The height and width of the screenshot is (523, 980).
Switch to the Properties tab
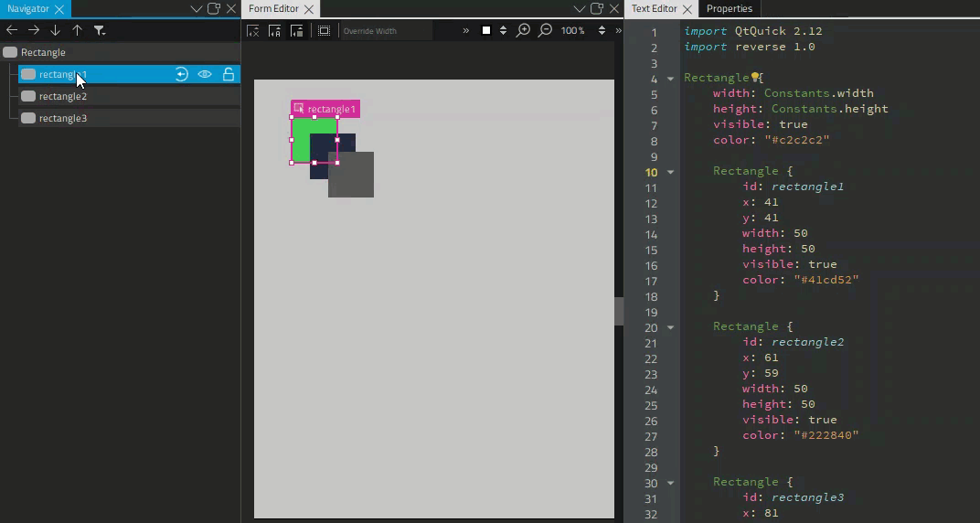729,8
